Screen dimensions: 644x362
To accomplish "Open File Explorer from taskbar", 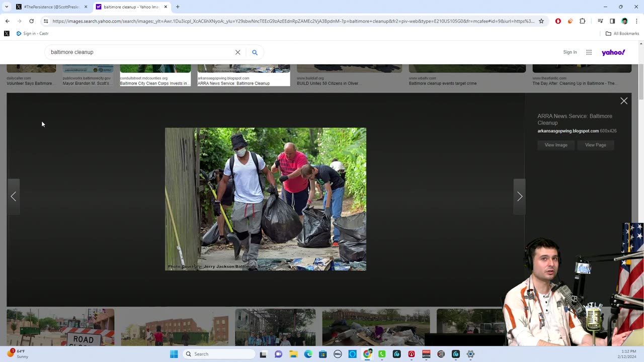I will [293, 354].
